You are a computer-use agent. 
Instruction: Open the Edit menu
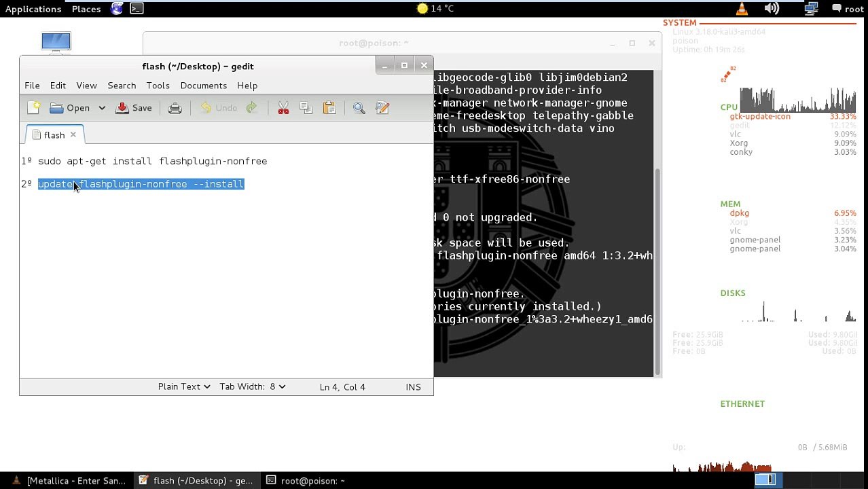(x=58, y=86)
